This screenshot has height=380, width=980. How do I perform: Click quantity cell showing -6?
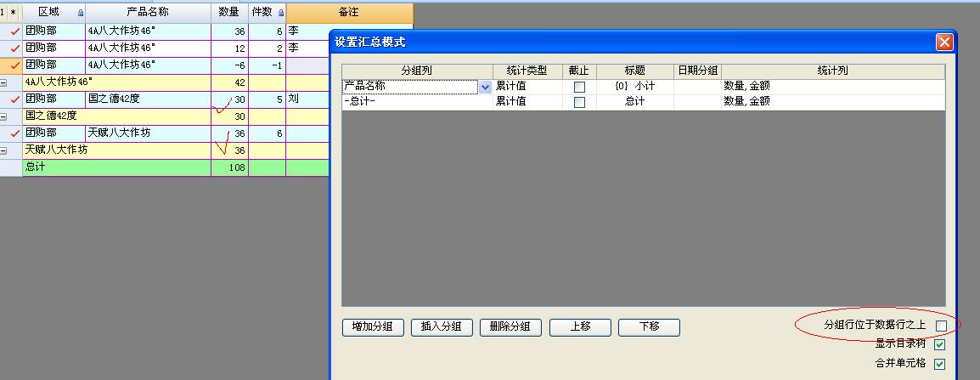coord(229,65)
